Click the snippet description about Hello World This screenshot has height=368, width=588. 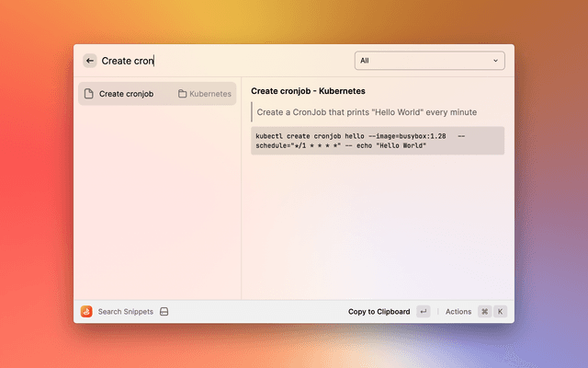pos(367,112)
